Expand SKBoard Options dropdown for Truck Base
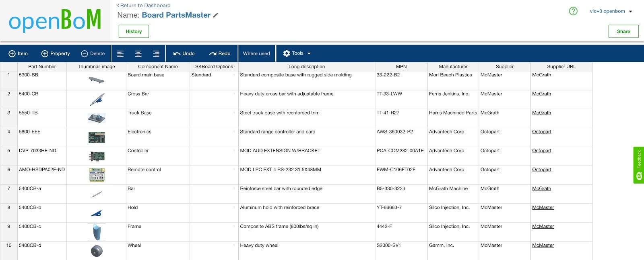 [x=234, y=113]
